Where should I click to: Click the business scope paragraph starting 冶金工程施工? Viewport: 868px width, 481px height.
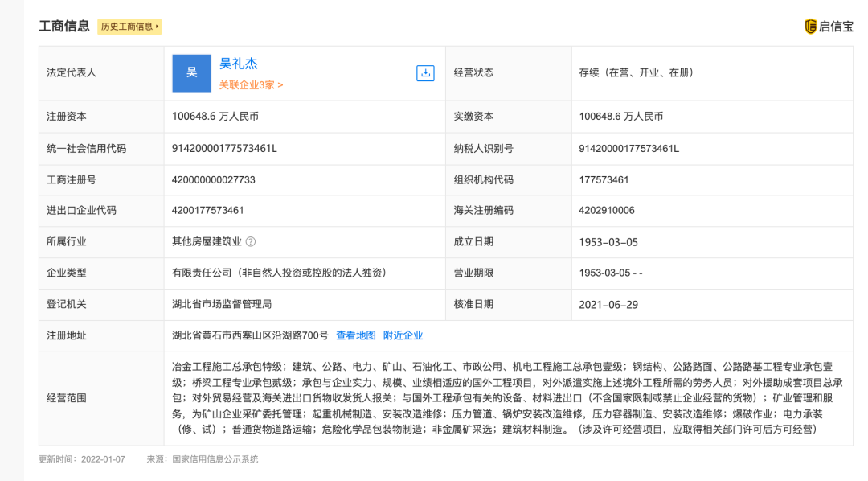508,398
